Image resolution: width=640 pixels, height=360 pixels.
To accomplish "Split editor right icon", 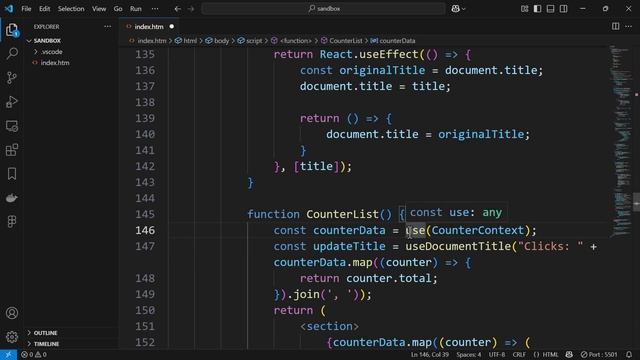I will (615, 27).
